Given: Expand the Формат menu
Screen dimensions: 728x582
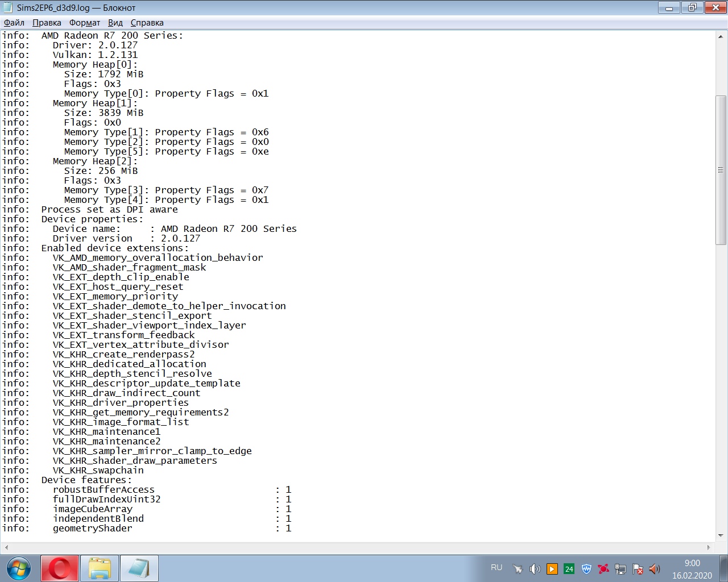Looking at the screenshot, I should (x=84, y=23).
